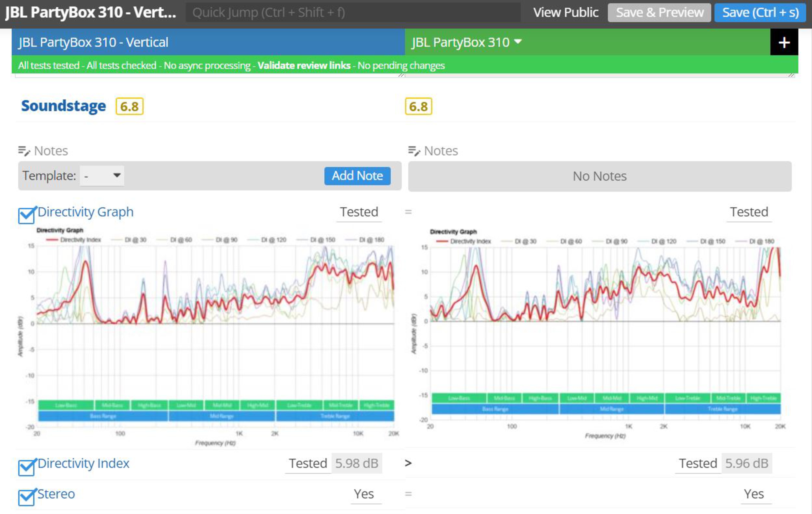Click the right 6.8 score badge
812x514 pixels.
(418, 107)
